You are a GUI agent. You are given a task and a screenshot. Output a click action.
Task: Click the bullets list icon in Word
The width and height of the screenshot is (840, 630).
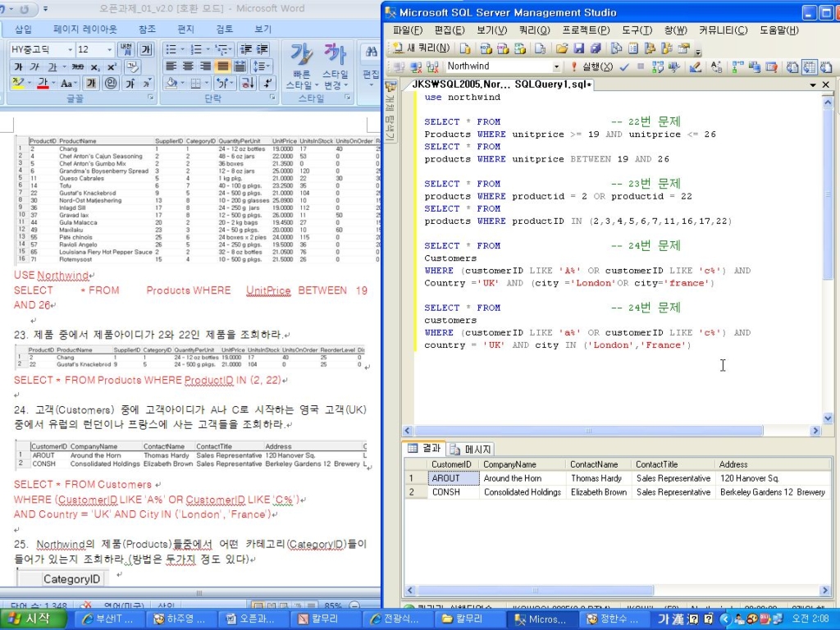[x=171, y=50]
